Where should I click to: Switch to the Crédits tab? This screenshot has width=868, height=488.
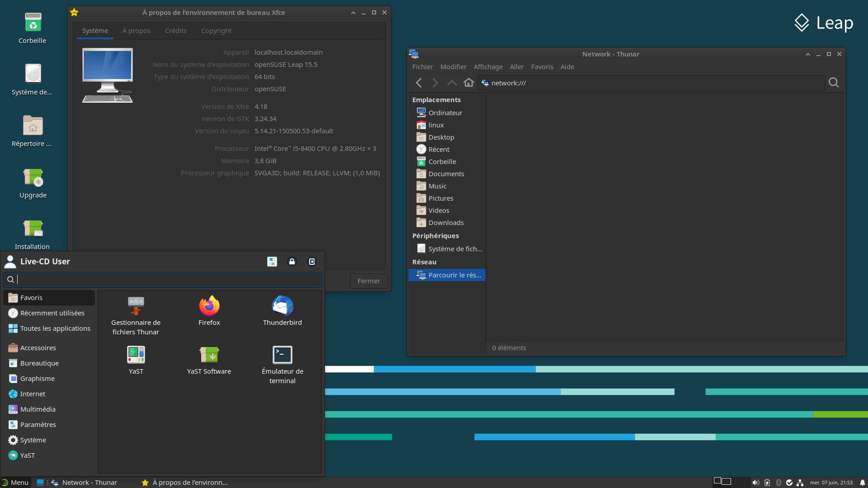click(175, 31)
